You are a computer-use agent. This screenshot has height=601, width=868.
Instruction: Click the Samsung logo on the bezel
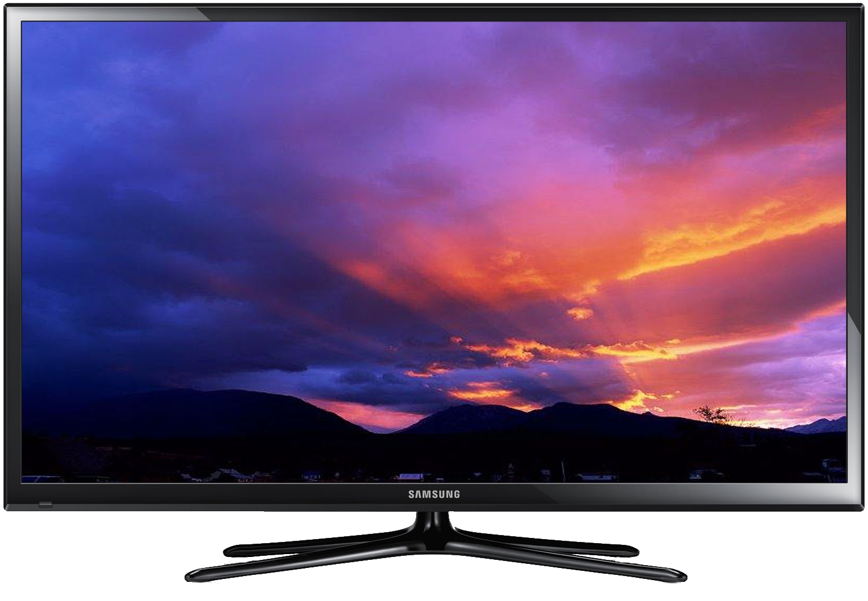click(434, 494)
